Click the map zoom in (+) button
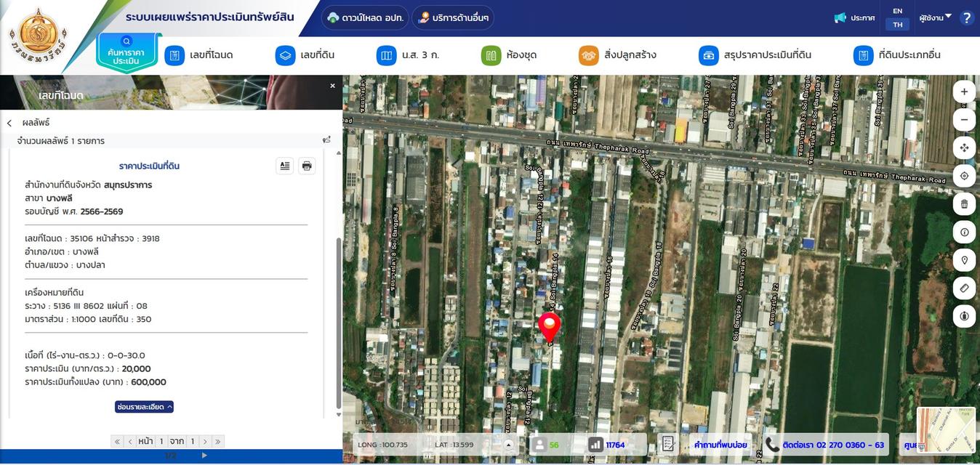Image resolution: width=980 pixels, height=465 pixels. coord(964,92)
